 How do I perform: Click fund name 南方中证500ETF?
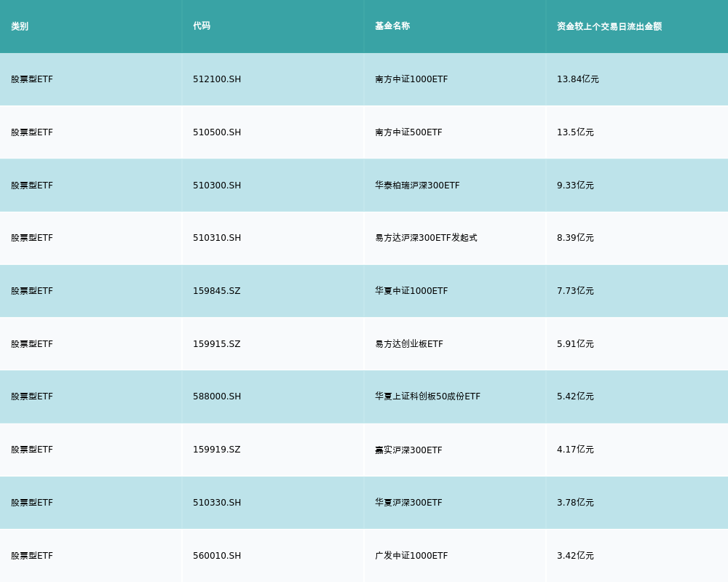408,132
